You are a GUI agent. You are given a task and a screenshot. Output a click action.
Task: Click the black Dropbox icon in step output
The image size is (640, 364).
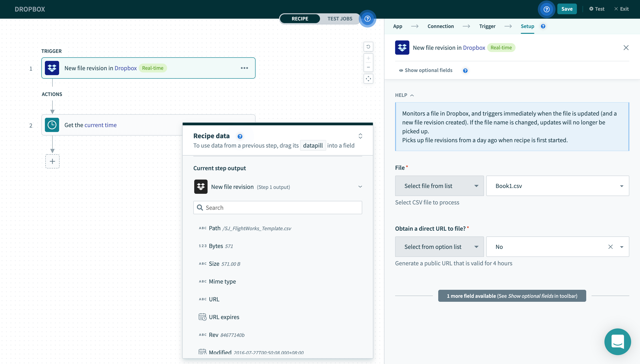pos(201,187)
